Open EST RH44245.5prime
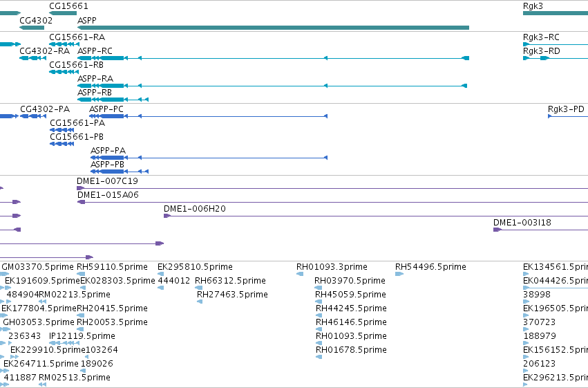The width and height of the screenshot is (588, 388). click(x=351, y=308)
